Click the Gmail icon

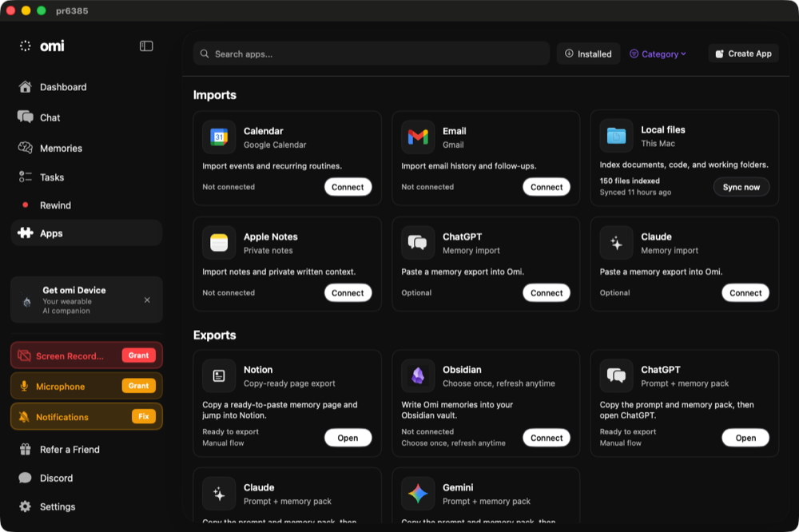[418, 137]
